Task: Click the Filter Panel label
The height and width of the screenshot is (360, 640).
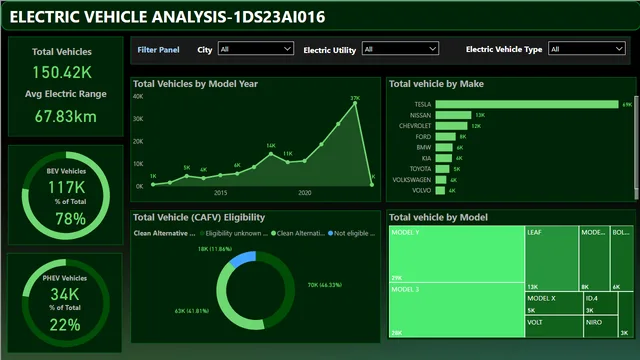Action: [x=158, y=50]
